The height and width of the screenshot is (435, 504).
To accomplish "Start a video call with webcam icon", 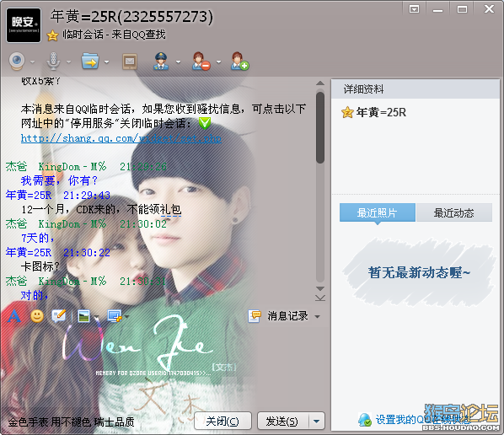I will 17,61.
